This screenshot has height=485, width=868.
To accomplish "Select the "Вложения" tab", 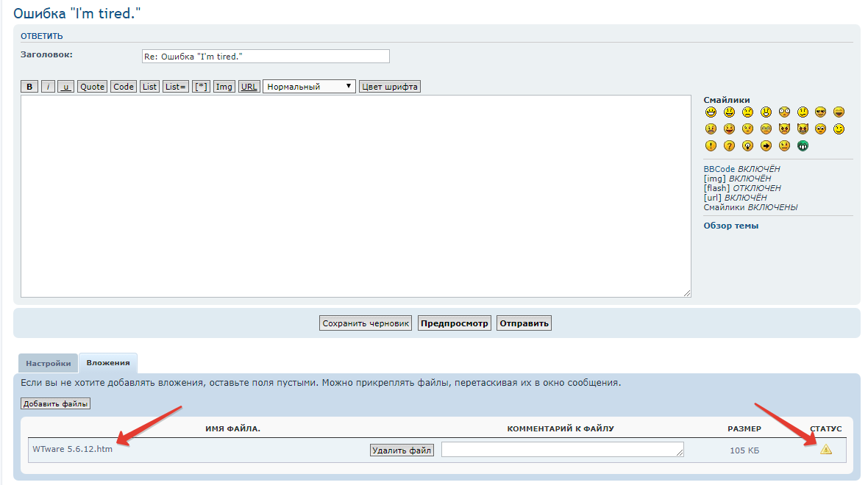I will [107, 363].
